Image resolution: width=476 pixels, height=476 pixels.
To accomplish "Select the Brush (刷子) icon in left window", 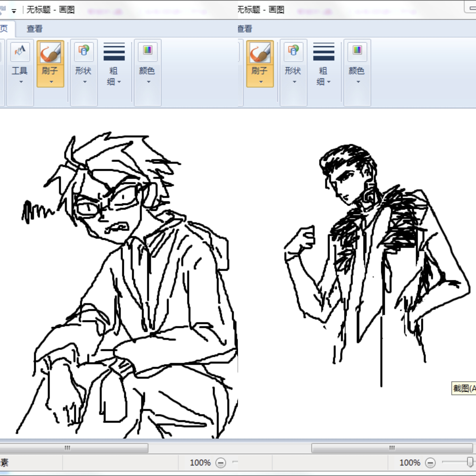I will pyautogui.click(x=50, y=52).
